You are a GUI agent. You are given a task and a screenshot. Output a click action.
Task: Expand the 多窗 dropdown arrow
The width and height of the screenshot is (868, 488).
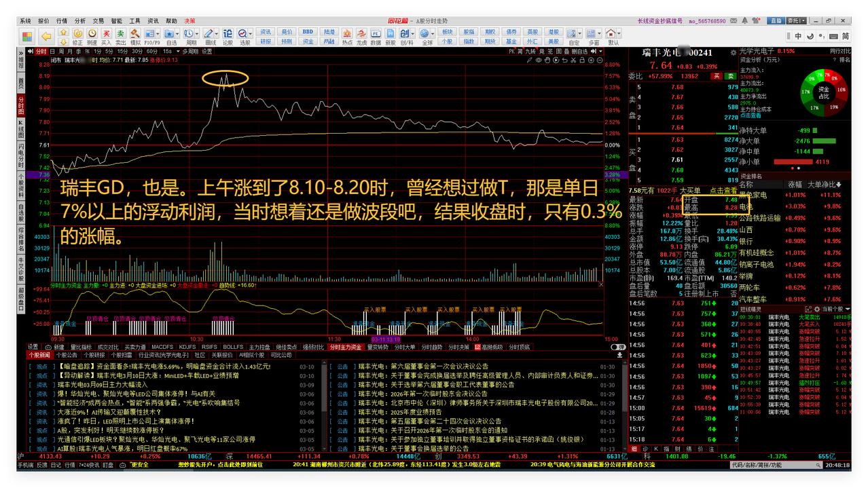600,33
